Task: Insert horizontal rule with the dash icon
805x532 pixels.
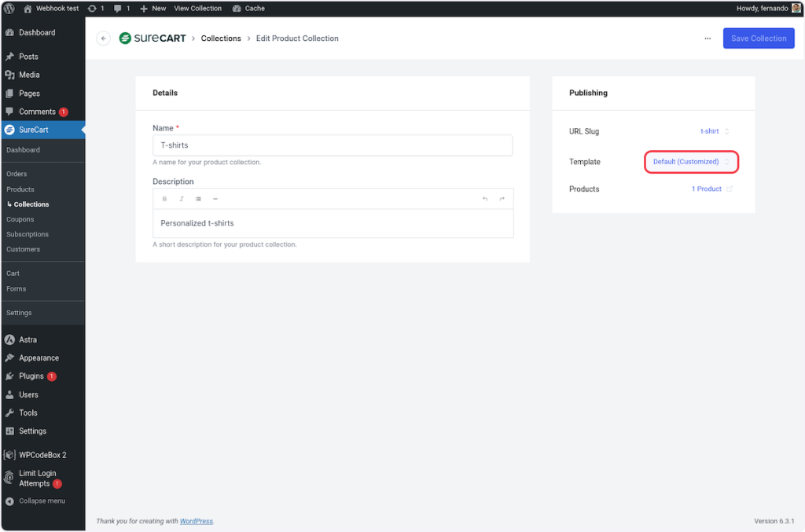Action: pos(215,199)
